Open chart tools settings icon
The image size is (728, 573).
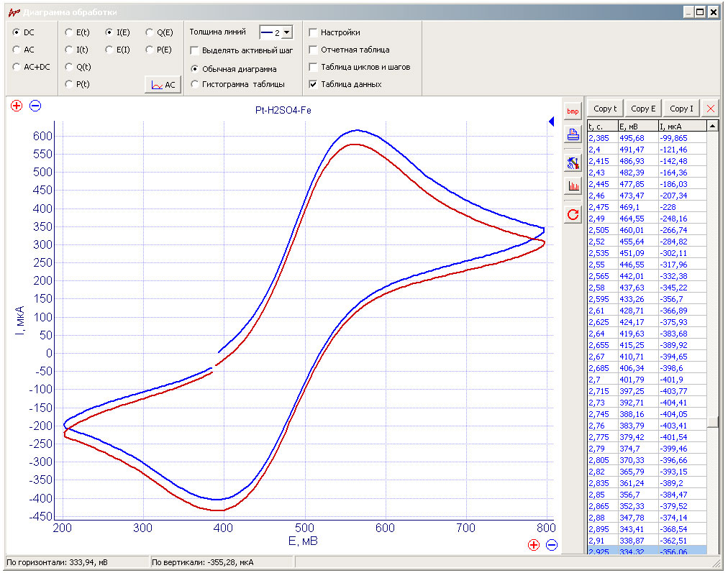coord(573,163)
